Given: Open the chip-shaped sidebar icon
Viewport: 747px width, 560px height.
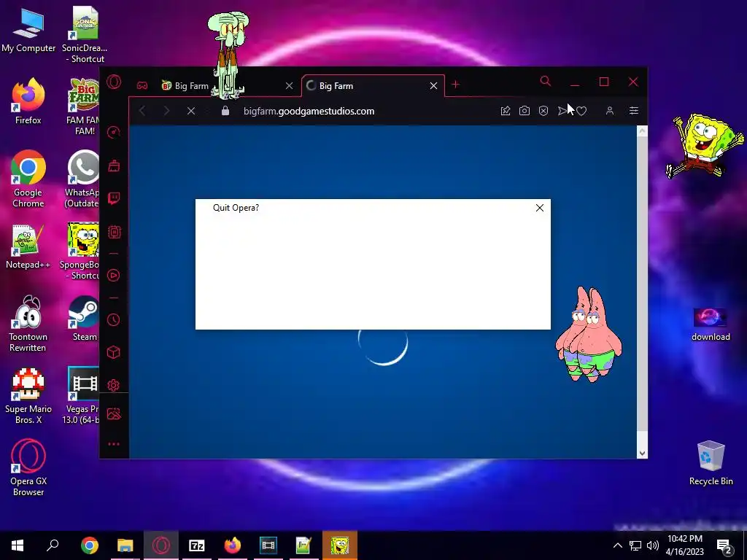Looking at the screenshot, I should tap(114, 232).
